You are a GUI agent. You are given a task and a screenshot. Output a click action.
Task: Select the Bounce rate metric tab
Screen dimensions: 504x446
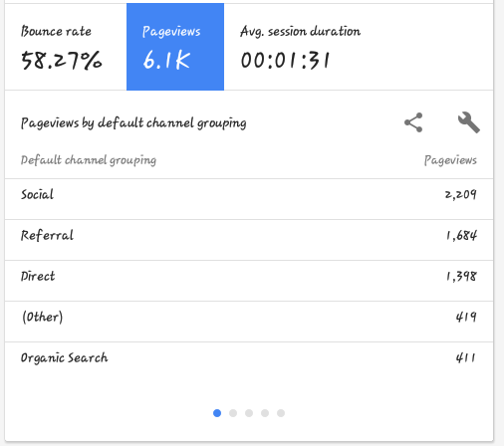click(x=66, y=47)
